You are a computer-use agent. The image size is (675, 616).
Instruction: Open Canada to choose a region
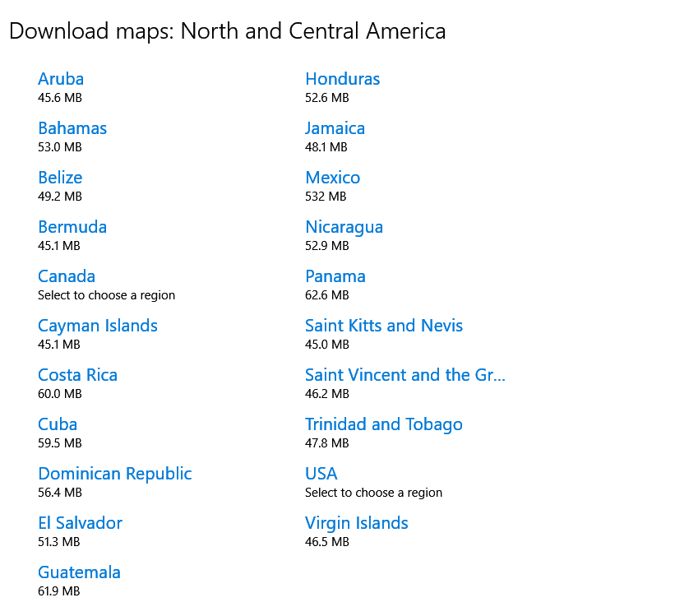click(67, 276)
